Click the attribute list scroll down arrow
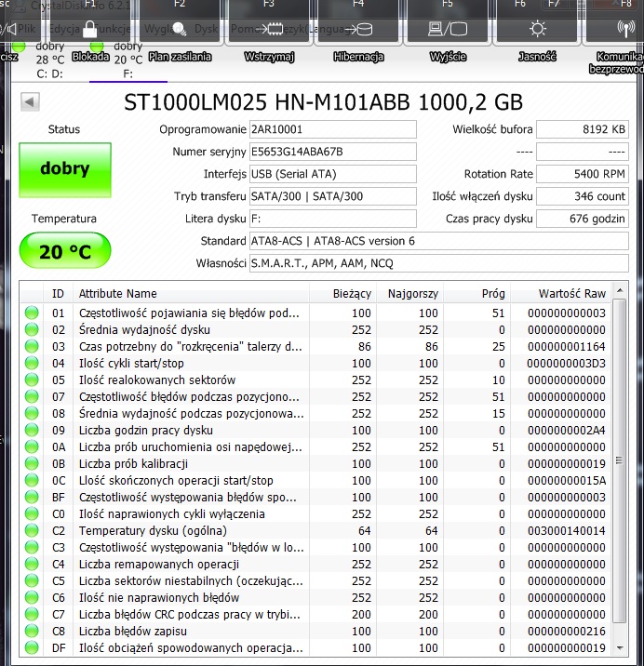 click(x=620, y=648)
